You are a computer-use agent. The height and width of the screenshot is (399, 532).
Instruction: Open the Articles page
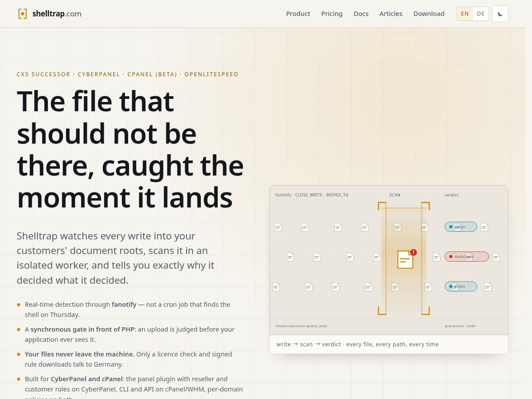391,14
